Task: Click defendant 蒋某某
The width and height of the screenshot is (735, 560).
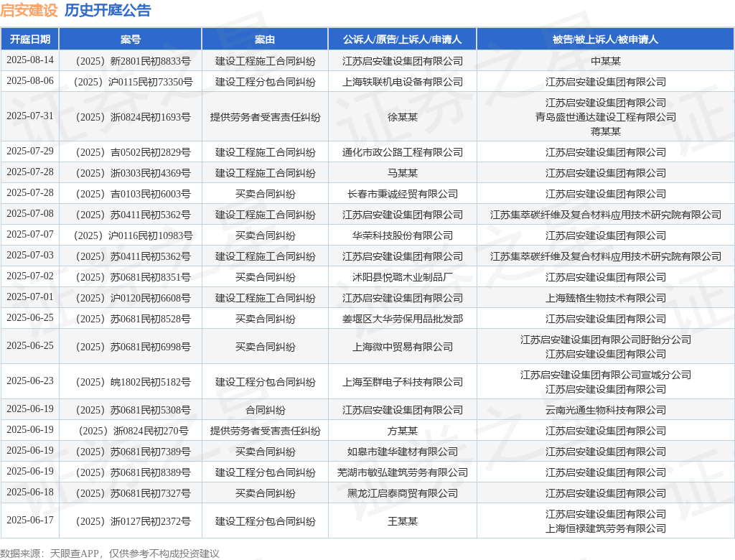Action: click(x=606, y=132)
